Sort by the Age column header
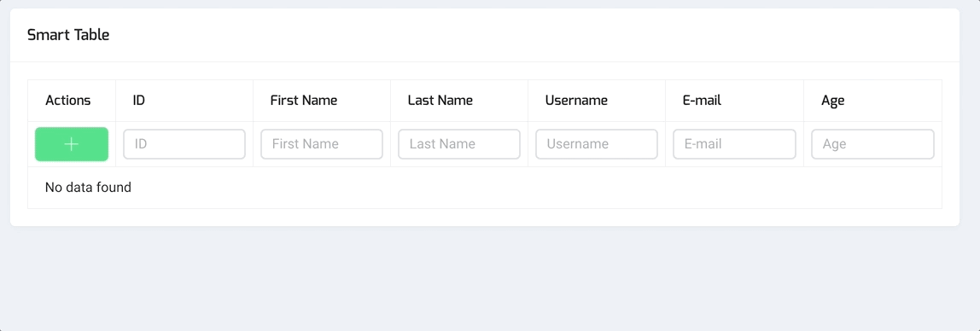The image size is (980, 331). (832, 101)
